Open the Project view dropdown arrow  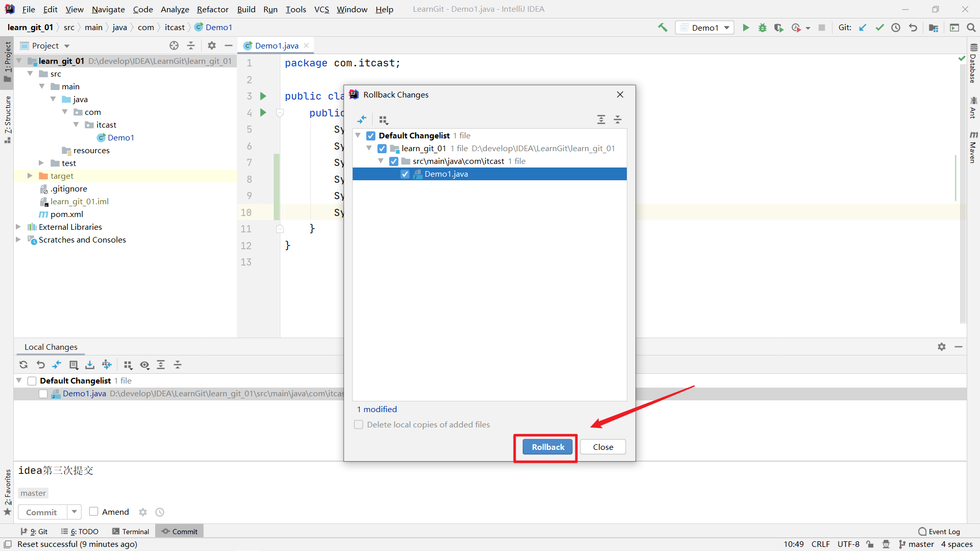click(67, 46)
